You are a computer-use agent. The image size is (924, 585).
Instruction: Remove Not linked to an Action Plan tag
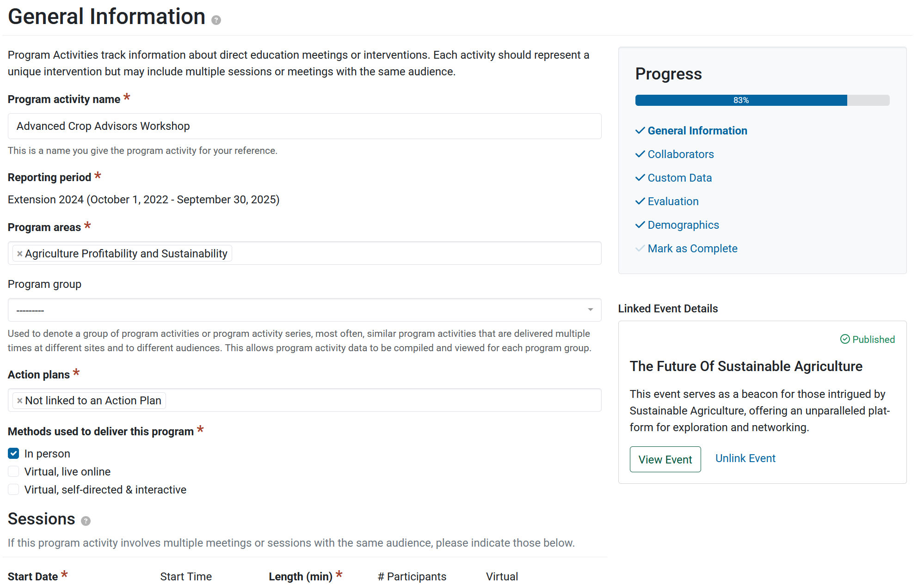tap(19, 401)
